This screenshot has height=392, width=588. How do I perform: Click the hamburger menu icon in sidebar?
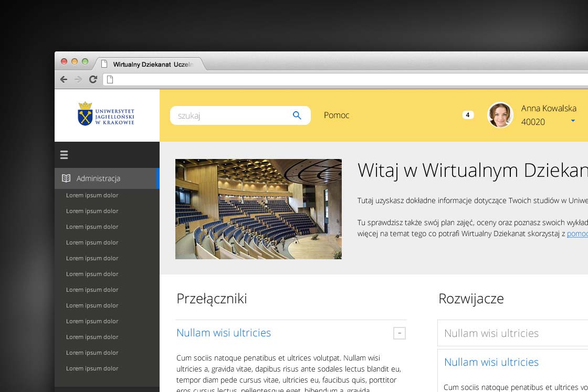click(x=64, y=155)
